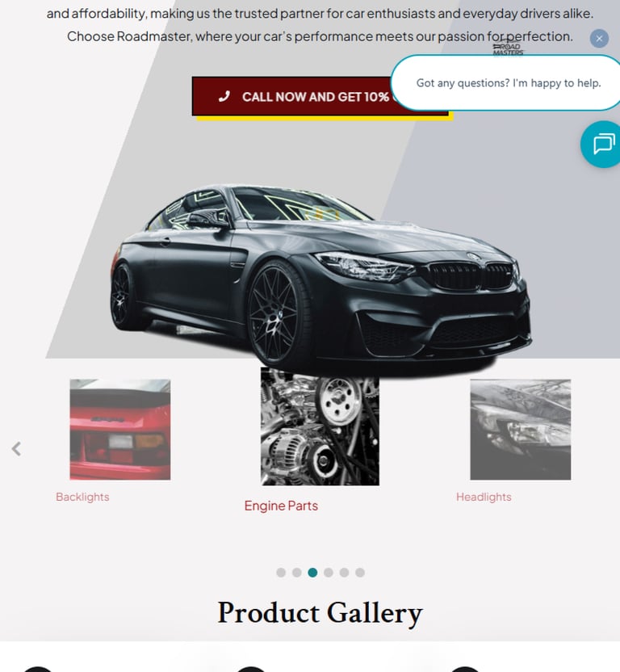Select the active third carousel dot

[x=312, y=573]
